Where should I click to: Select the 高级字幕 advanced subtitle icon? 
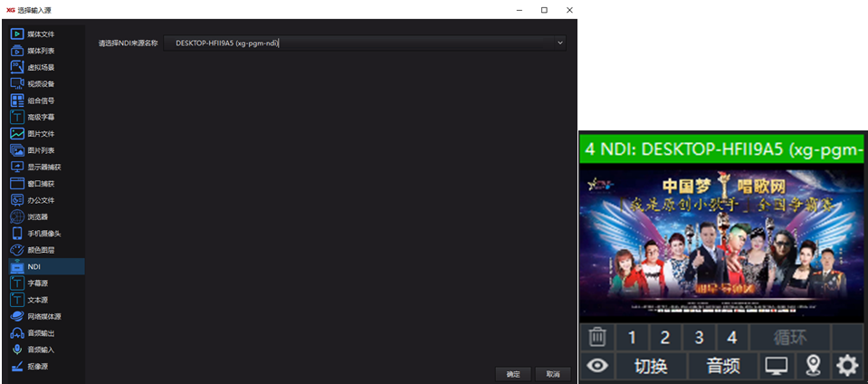[17, 117]
